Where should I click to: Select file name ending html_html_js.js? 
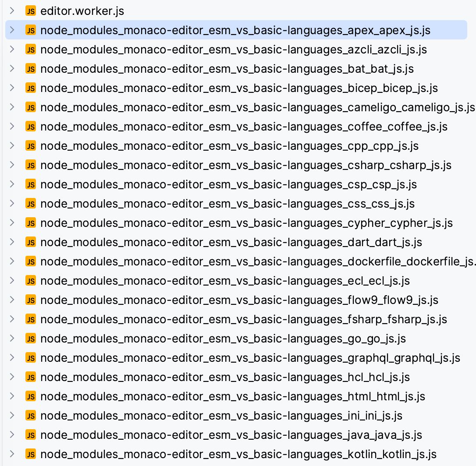233,396
